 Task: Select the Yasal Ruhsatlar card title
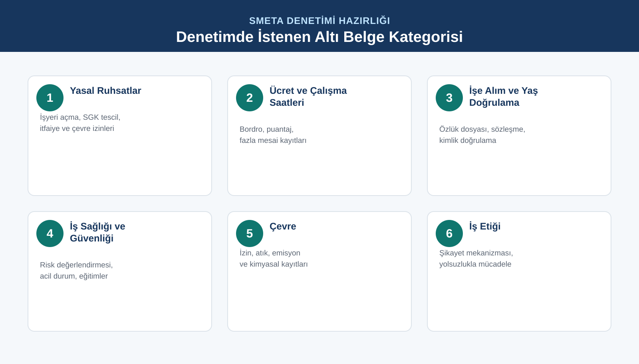[105, 91]
